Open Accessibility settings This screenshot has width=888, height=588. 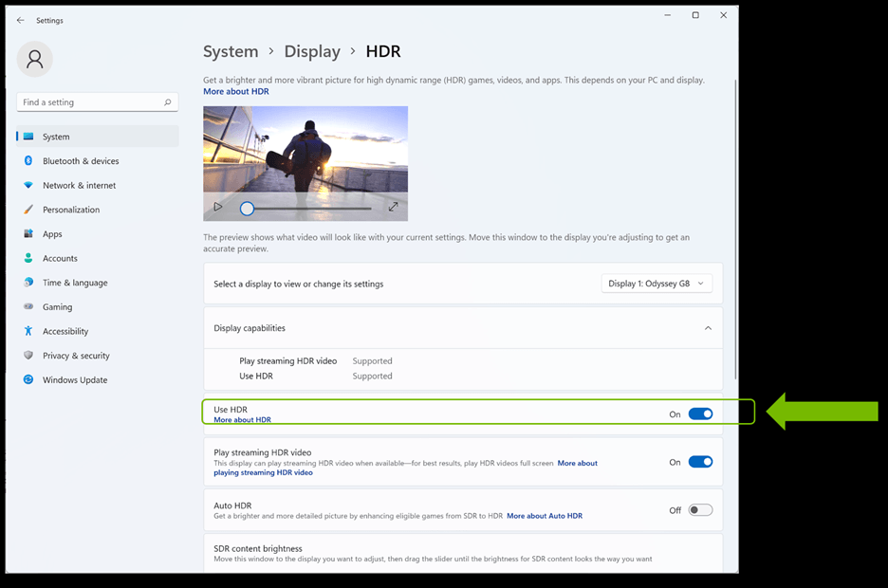click(x=65, y=331)
